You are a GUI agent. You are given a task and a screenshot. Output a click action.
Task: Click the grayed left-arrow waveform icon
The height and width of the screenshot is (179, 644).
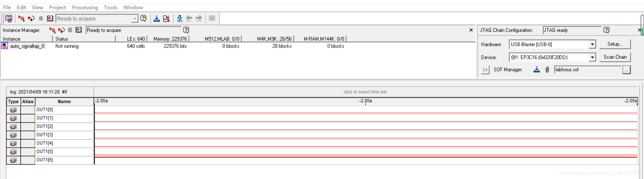[x=189, y=18]
